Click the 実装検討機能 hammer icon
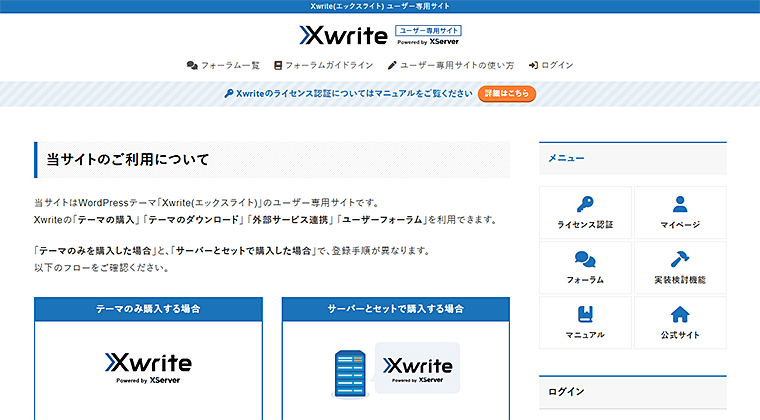The height and width of the screenshot is (420, 760). tap(680, 259)
